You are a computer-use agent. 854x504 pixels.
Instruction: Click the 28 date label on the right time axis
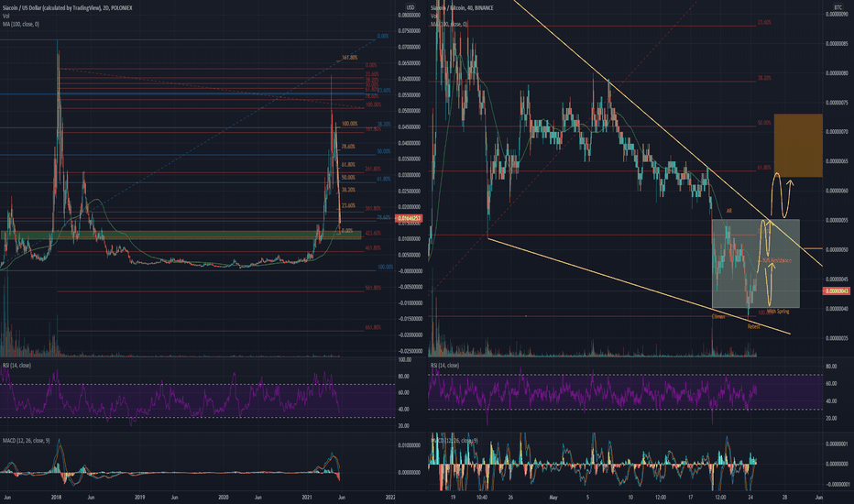point(784,498)
